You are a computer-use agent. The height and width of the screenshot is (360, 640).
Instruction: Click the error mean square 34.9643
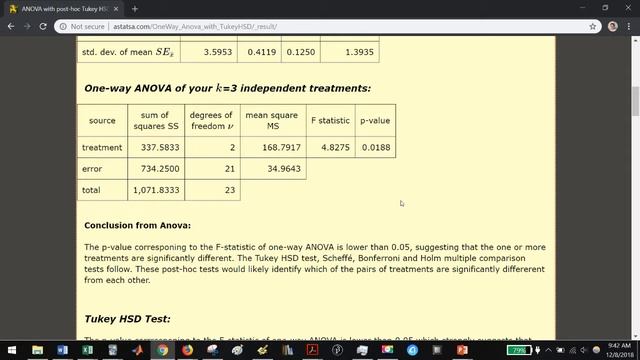284,169
